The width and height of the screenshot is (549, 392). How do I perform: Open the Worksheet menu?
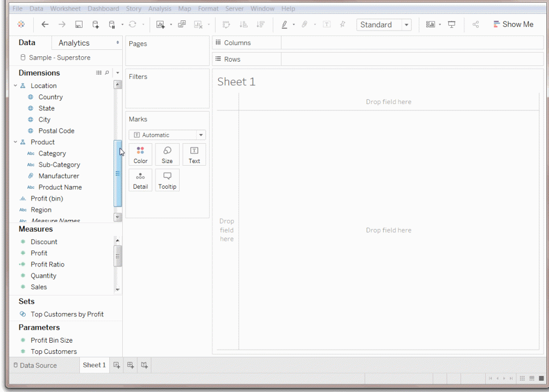[65, 8]
